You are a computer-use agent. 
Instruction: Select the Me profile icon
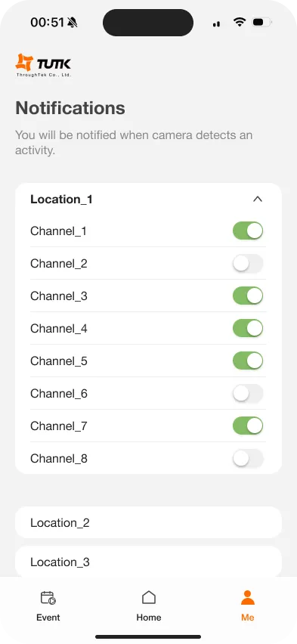(248, 597)
